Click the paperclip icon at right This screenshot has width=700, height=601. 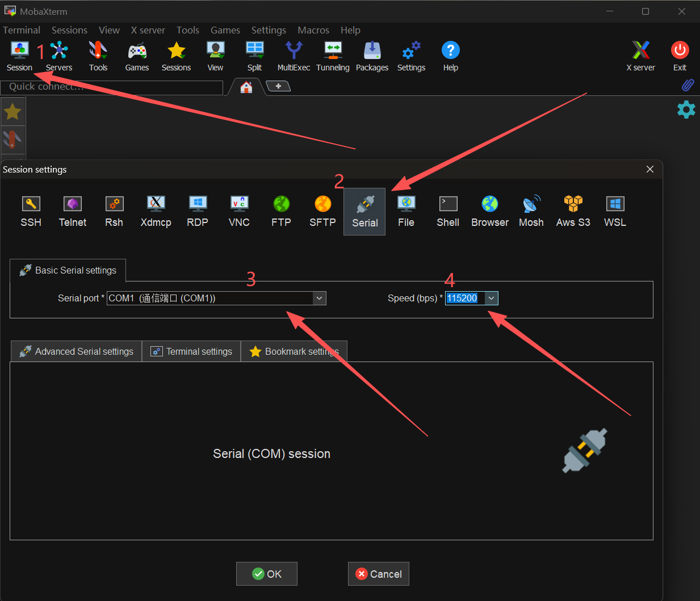pyautogui.click(x=688, y=85)
